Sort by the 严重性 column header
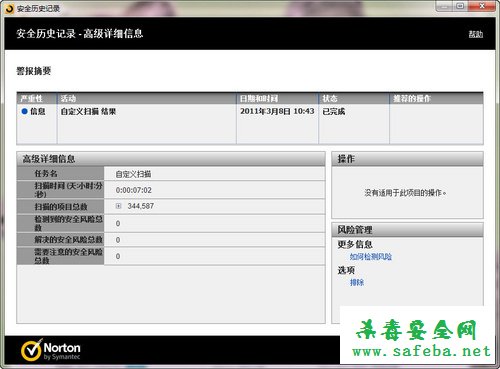Image resolution: width=500 pixels, height=369 pixels. (x=37, y=98)
